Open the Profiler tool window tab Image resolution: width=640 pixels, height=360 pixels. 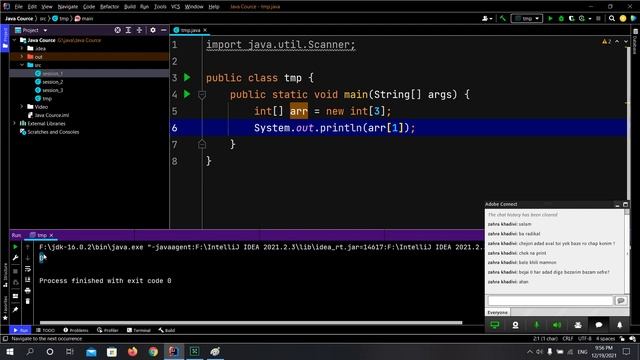tap(108, 330)
